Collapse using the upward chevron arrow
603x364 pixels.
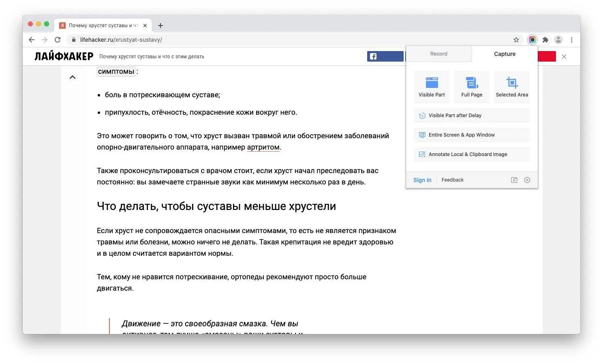tap(73, 77)
